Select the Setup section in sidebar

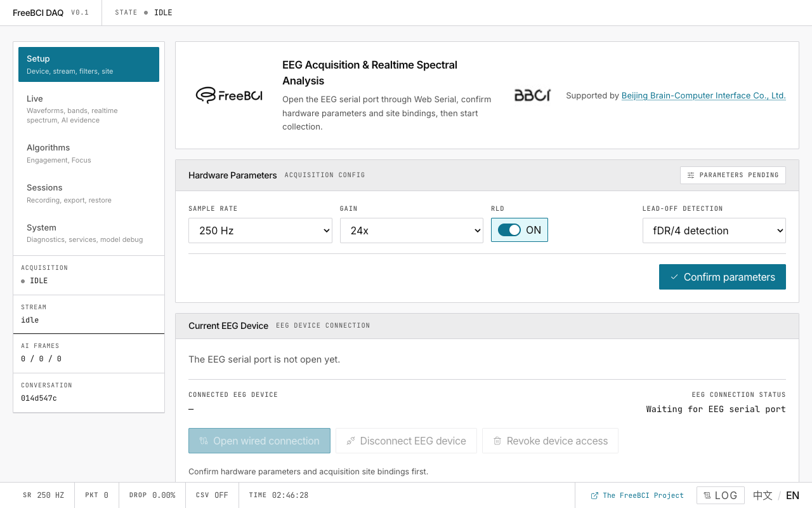tap(89, 64)
